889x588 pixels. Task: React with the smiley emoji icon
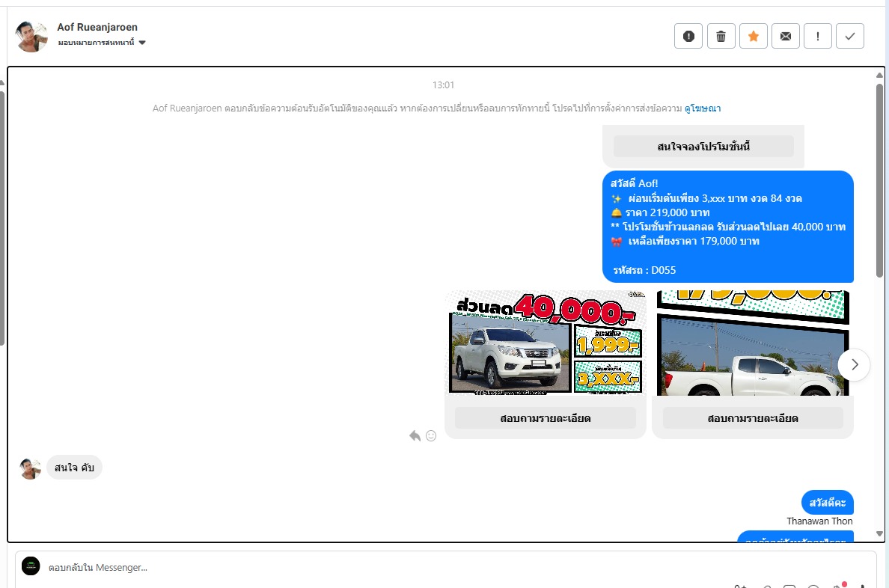click(431, 435)
